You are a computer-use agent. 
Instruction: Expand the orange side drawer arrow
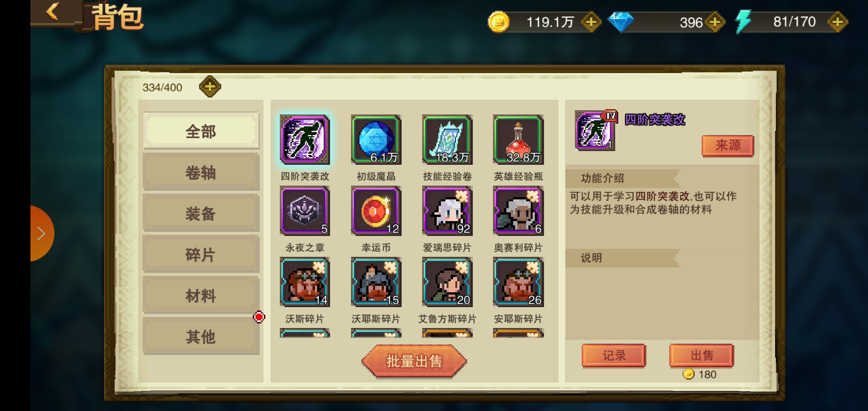41,233
